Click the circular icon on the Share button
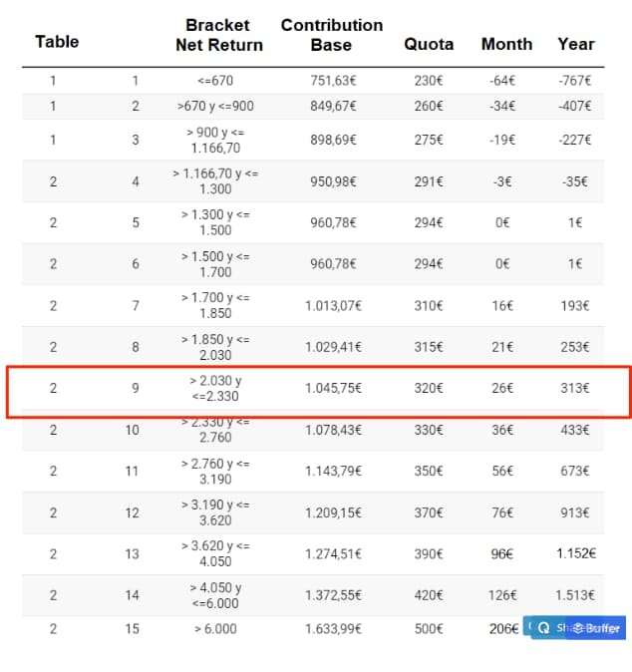The height and width of the screenshot is (672, 632). click(x=544, y=628)
